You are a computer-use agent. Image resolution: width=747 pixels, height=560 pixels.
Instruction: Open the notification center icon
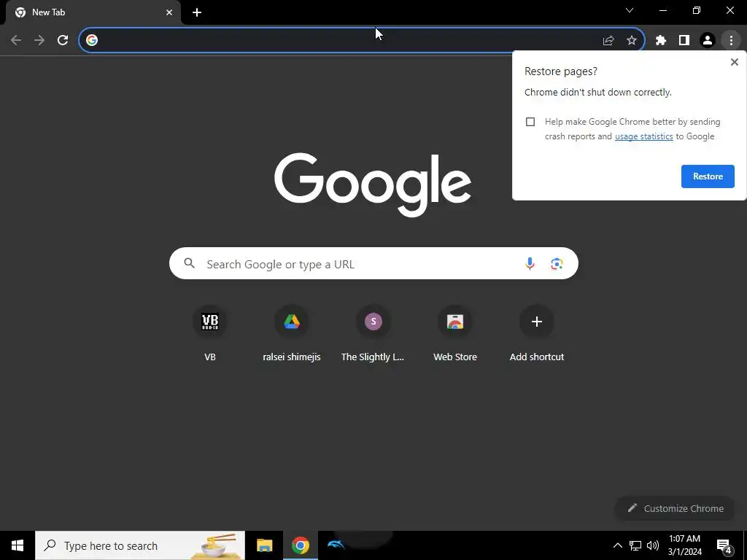pyautogui.click(x=724, y=545)
